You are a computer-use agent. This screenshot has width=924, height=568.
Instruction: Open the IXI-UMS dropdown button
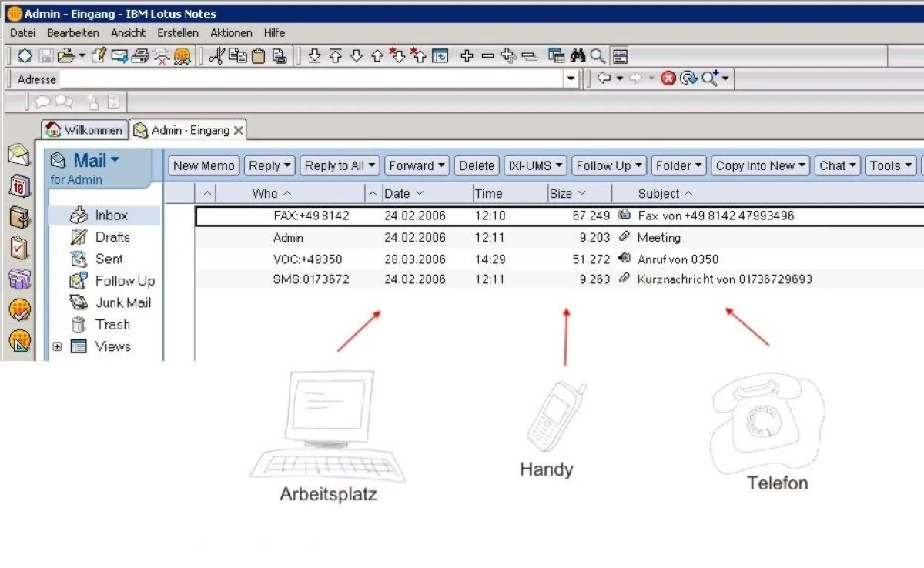coord(536,165)
